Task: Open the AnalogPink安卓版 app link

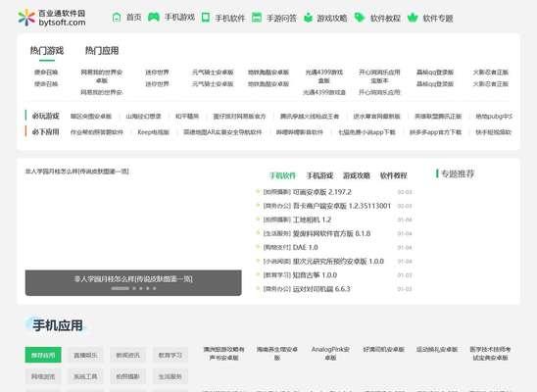Action: pyautogui.click(x=330, y=354)
